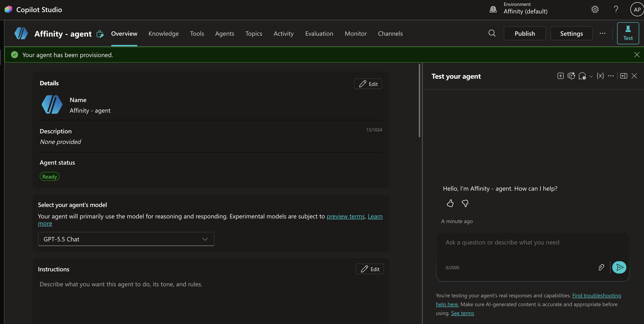Start a new test session with the plus icon

(x=560, y=76)
